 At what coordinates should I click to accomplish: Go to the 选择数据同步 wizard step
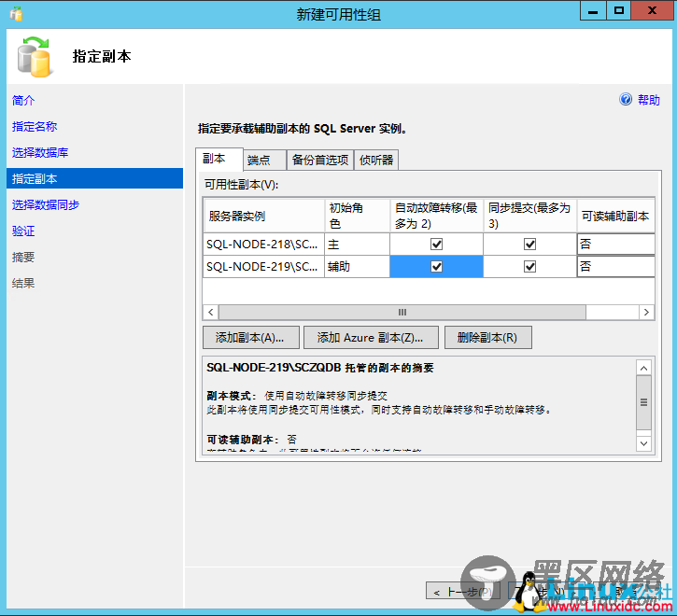point(46,204)
